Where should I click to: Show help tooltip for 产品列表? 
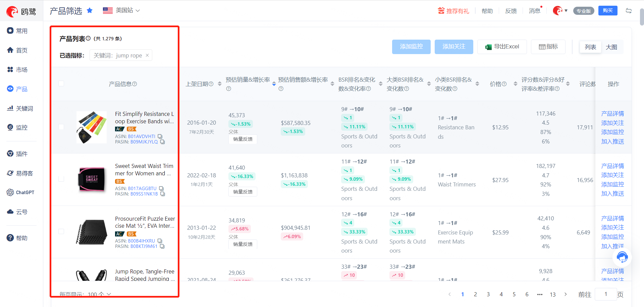tap(88, 38)
